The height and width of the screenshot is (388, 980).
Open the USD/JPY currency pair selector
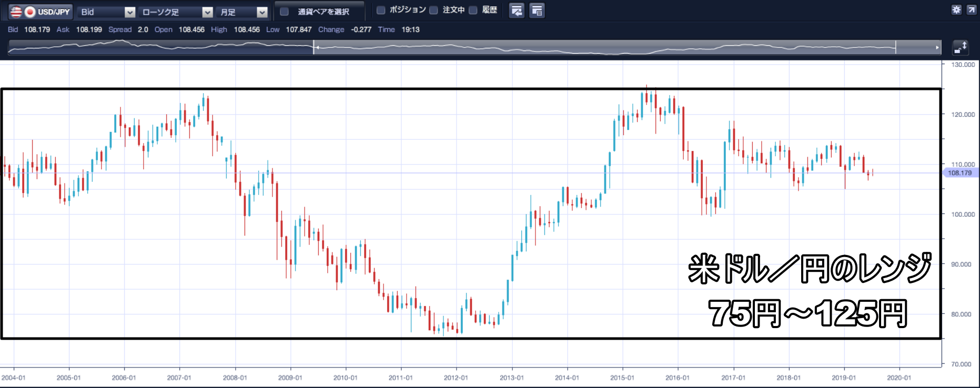click(x=40, y=12)
